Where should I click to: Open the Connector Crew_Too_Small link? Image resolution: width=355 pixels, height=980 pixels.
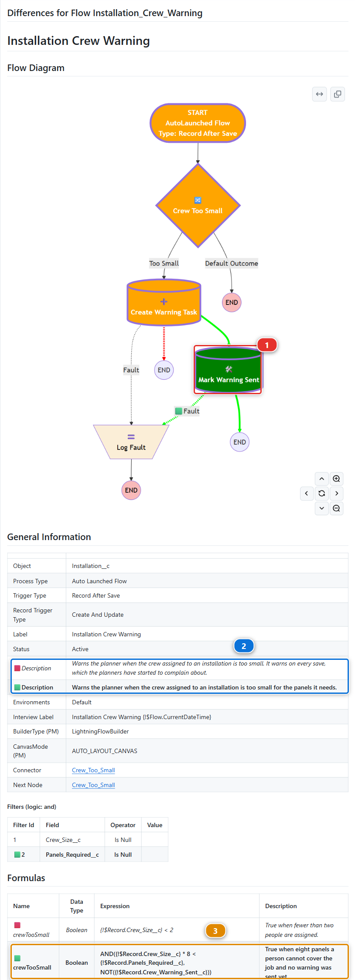[93, 770]
